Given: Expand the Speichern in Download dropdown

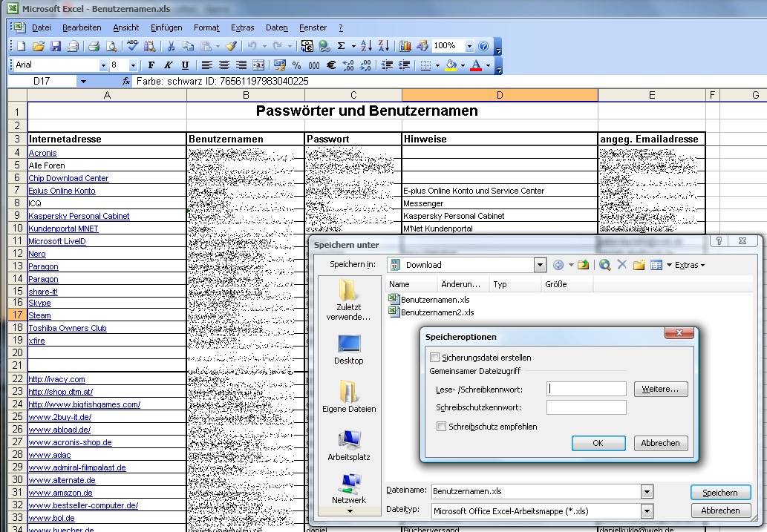Looking at the screenshot, I should tap(540, 265).
